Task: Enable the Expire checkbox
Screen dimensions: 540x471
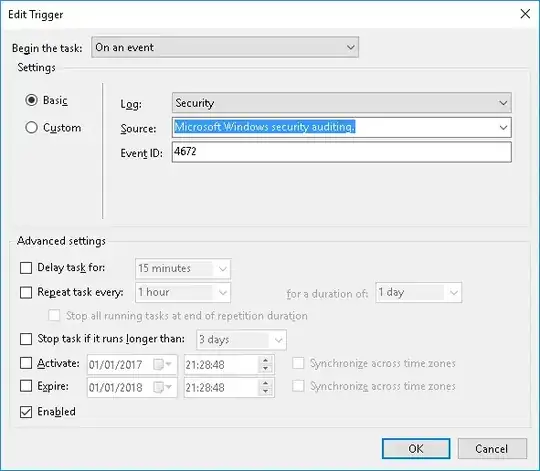Action: 26,386
